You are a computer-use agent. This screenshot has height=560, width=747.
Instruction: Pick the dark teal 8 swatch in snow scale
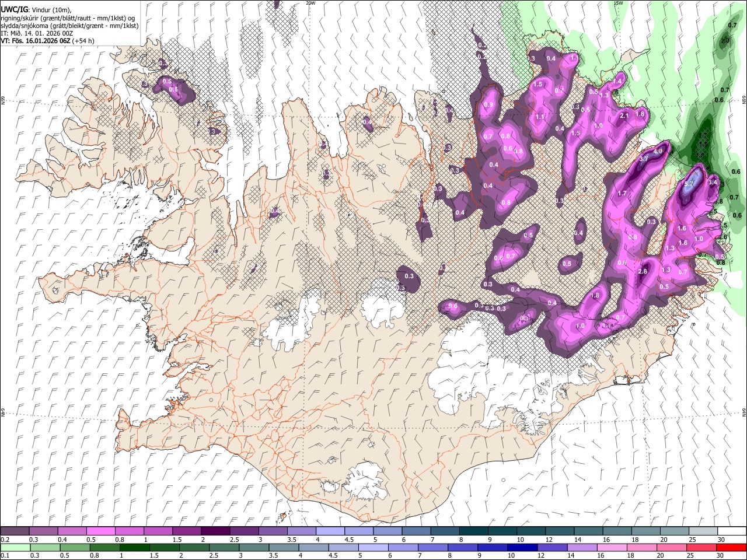(473, 531)
